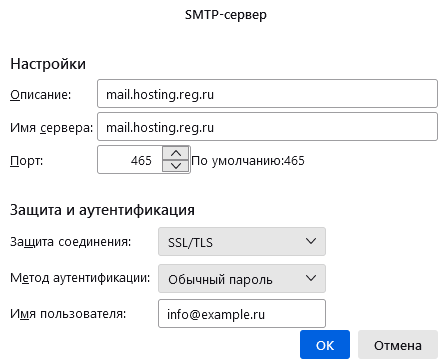Confirm settings with OK button
This screenshot has height=364, width=442.
pos(325,345)
